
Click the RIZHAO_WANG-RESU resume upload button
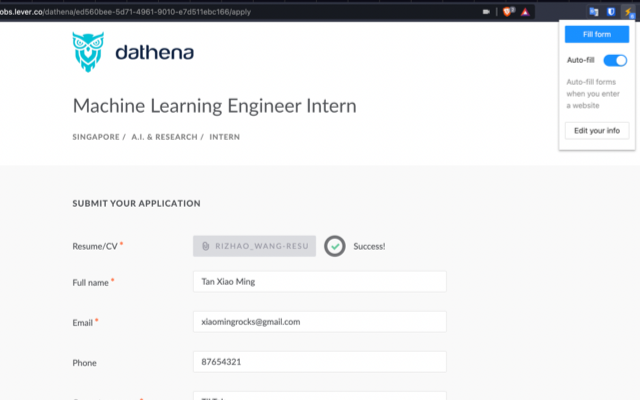[255, 245]
